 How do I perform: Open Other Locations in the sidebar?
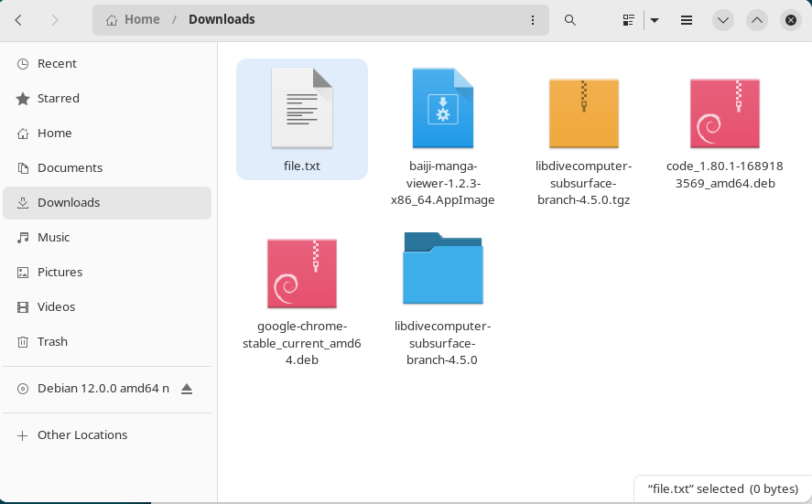click(x=107, y=435)
